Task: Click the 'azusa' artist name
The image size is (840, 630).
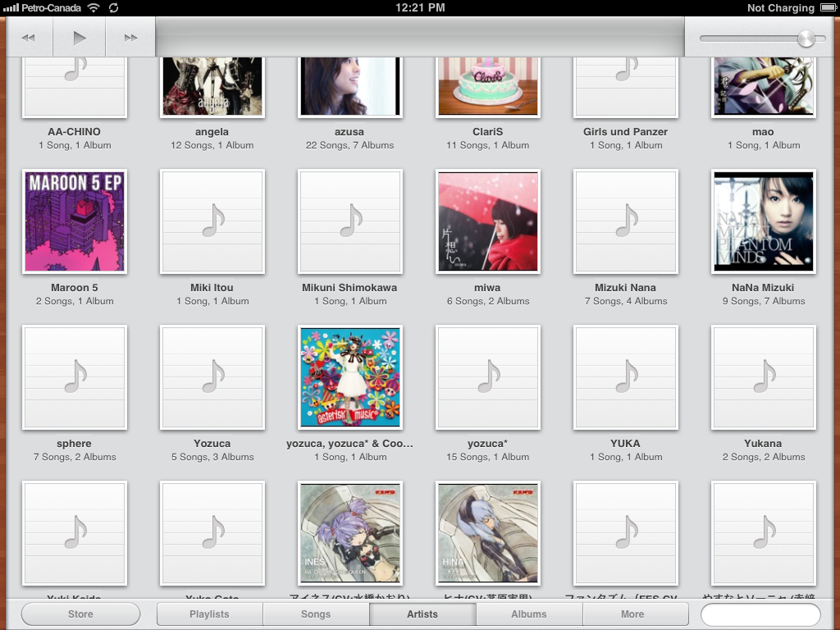Action: tap(349, 132)
